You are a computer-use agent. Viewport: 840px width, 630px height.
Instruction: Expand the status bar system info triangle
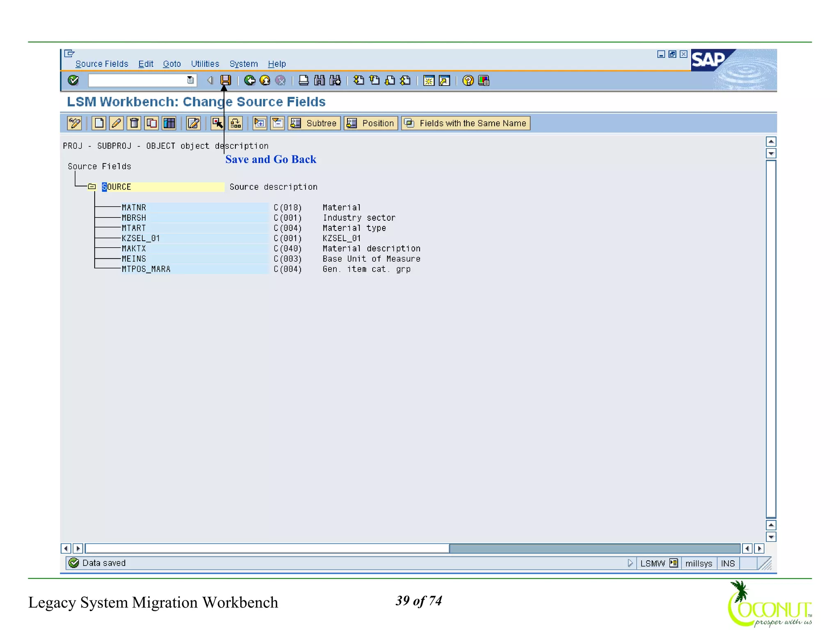point(630,563)
